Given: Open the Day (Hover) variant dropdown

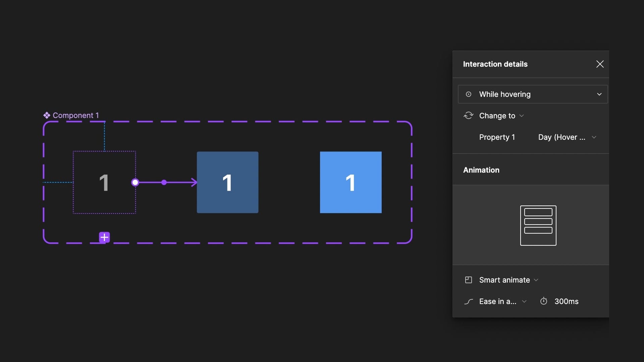Looking at the screenshot, I should pyautogui.click(x=594, y=137).
